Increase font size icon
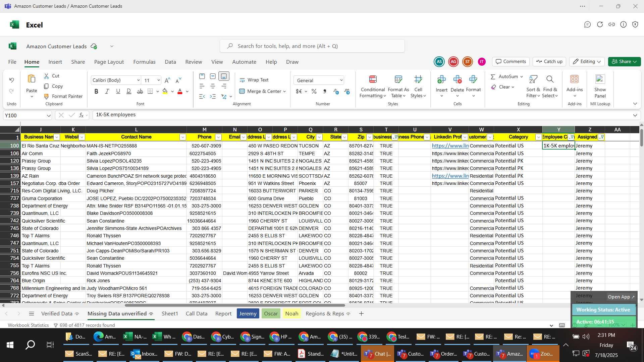Viewport: 644px width, 362px height. click(x=167, y=80)
